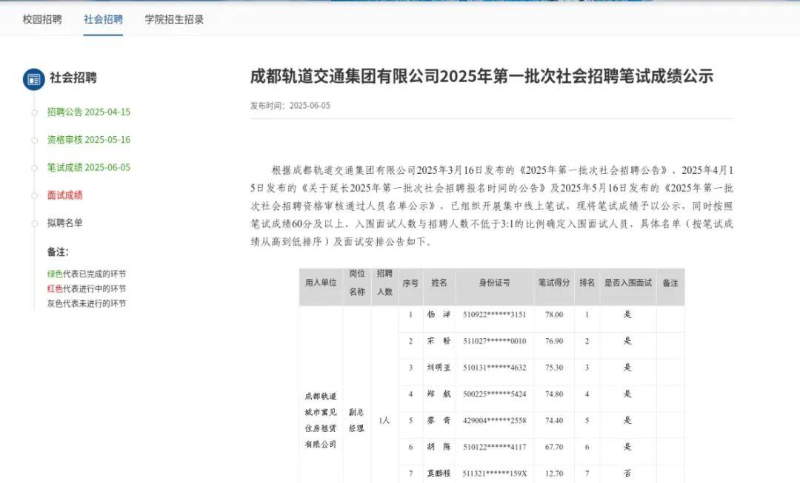Open the 资格审核 2025-05-16 step
This screenshot has height=483, width=800.
(89, 139)
